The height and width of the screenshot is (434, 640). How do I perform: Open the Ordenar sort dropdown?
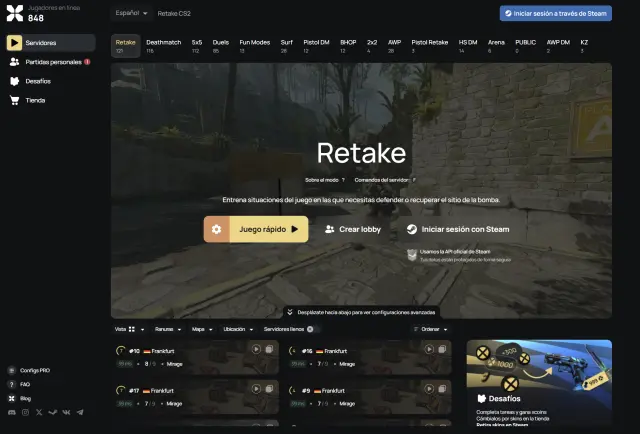point(430,329)
